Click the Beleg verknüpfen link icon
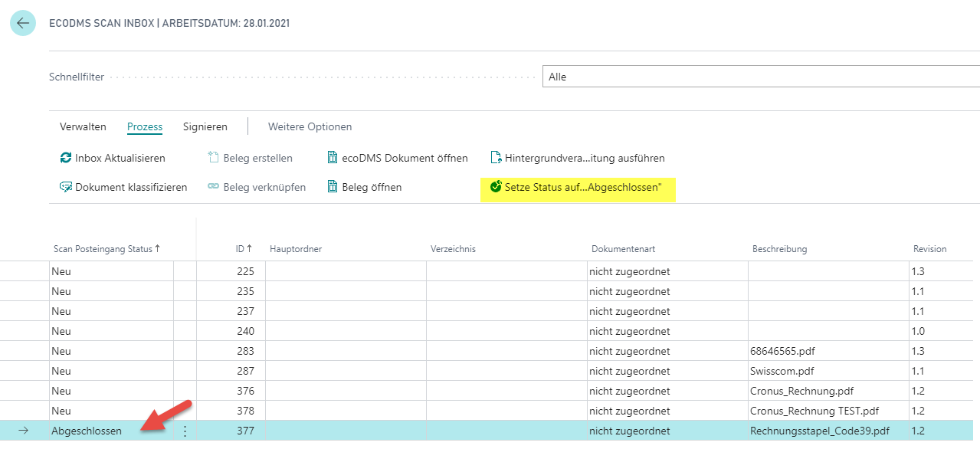The height and width of the screenshot is (472, 980). [x=214, y=187]
